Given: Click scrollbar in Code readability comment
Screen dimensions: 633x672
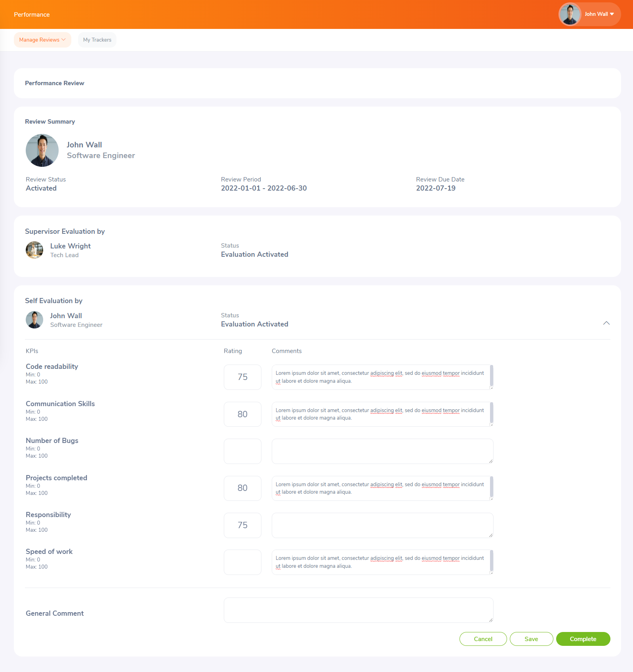Looking at the screenshot, I should [x=492, y=375].
